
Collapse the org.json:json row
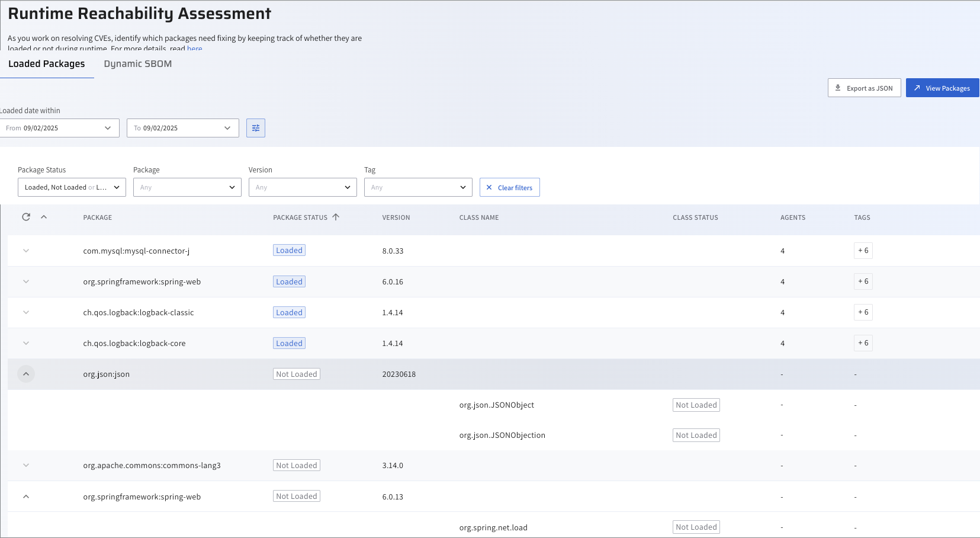(x=26, y=374)
